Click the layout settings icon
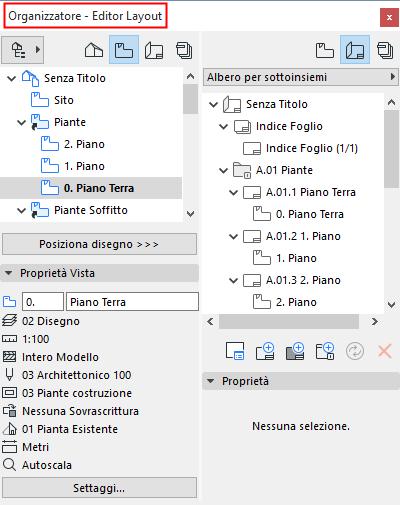 235,351
